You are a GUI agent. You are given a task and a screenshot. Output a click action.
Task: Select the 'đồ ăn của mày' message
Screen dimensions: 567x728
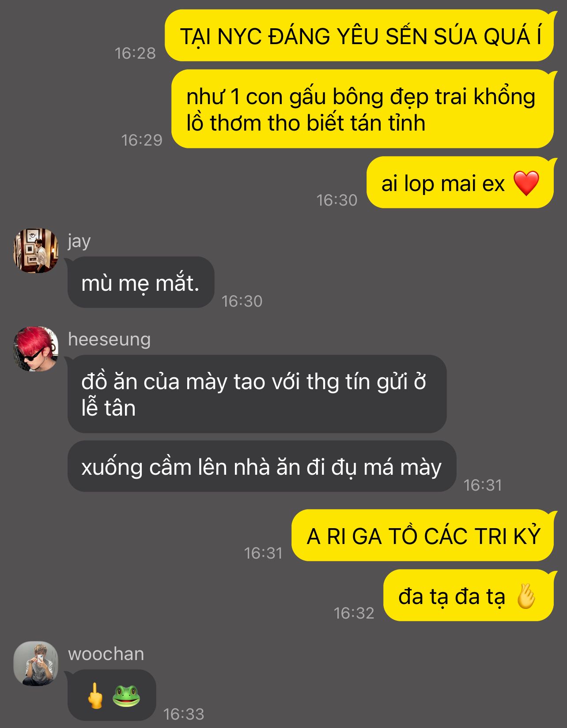(x=257, y=394)
